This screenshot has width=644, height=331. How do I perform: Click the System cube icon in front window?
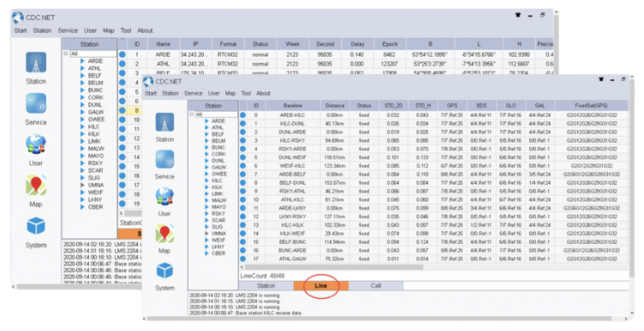[x=164, y=271]
